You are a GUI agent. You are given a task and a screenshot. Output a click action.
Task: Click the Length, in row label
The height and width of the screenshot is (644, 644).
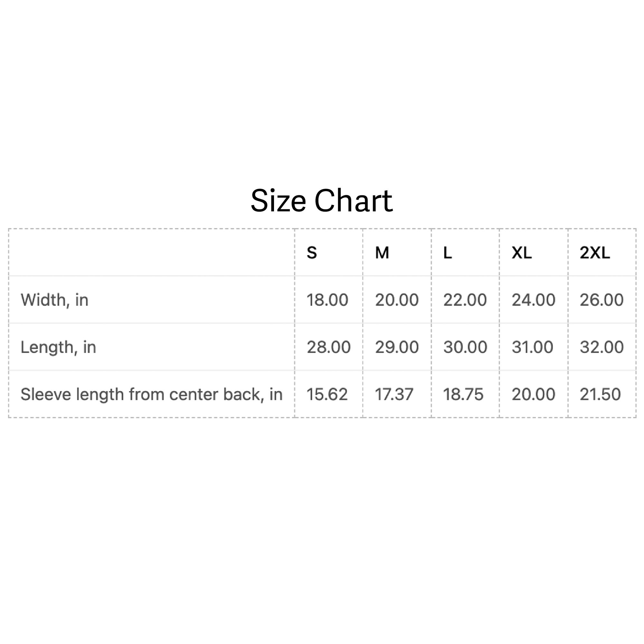pyautogui.click(x=58, y=347)
